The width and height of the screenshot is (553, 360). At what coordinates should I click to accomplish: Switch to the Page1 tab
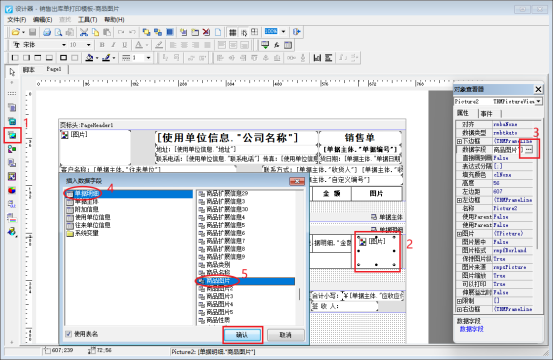(54, 69)
